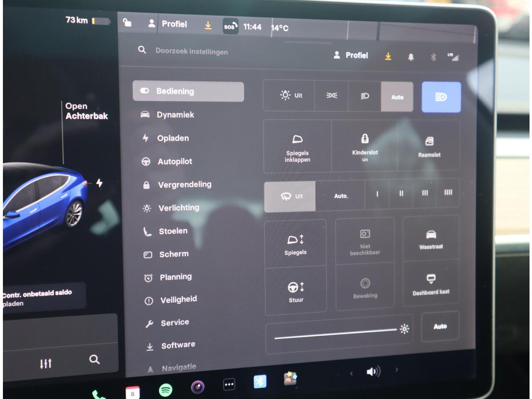Open the Profiel selector in settings header

tap(351, 55)
